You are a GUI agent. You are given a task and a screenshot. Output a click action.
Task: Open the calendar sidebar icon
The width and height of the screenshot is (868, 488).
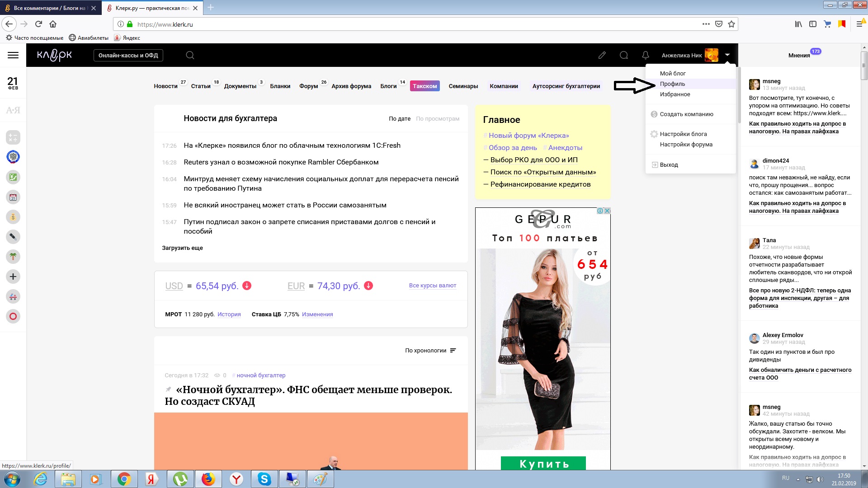click(x=13, y=197)
